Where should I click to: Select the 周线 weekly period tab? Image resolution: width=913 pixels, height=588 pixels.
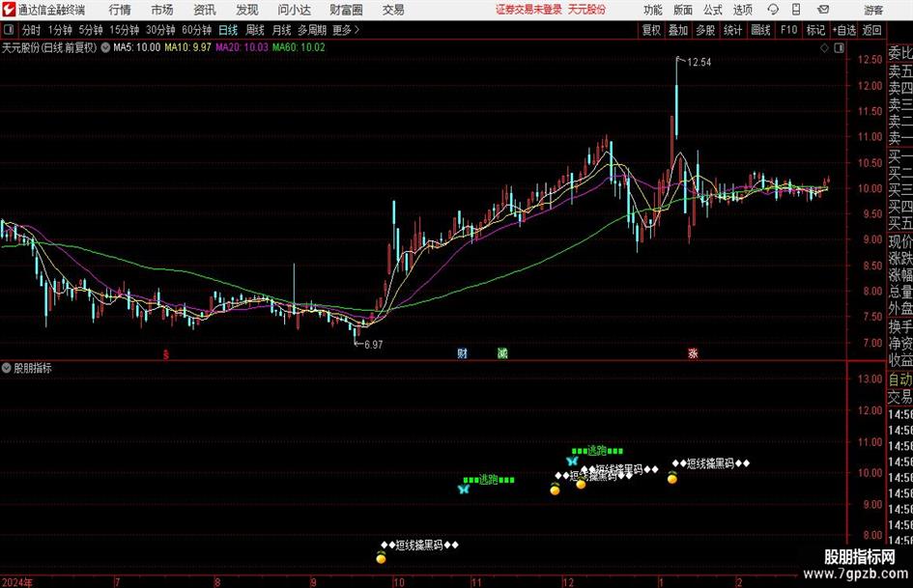(x=255, y=30)
